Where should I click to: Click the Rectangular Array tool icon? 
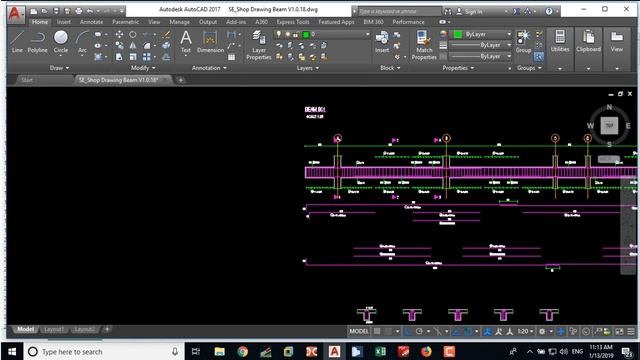[147, 57]
